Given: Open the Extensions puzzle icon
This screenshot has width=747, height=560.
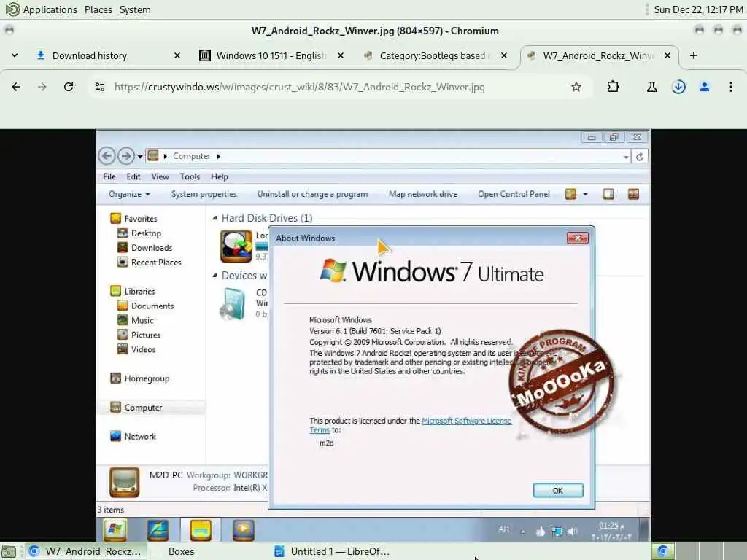Looking at the screenshot, I should 613,87.
